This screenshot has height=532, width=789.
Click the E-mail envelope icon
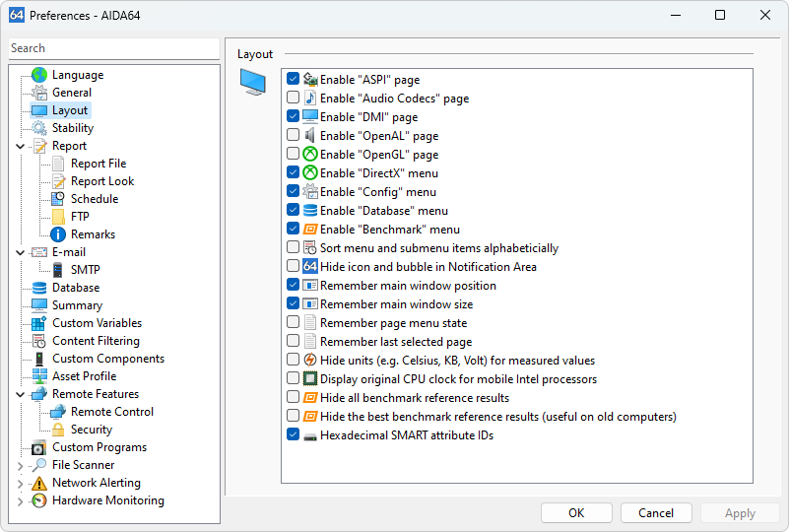pyautogui.click(x=39, y=252)
